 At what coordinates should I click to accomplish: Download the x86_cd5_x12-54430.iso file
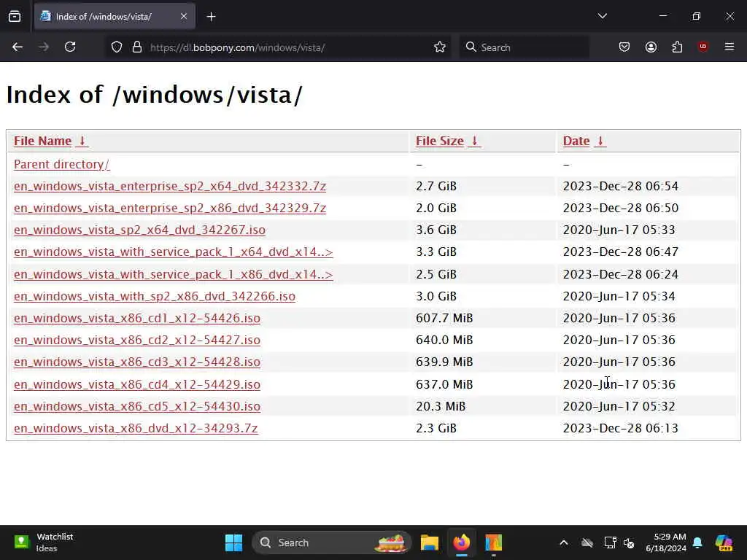click(x=137, y=406)
